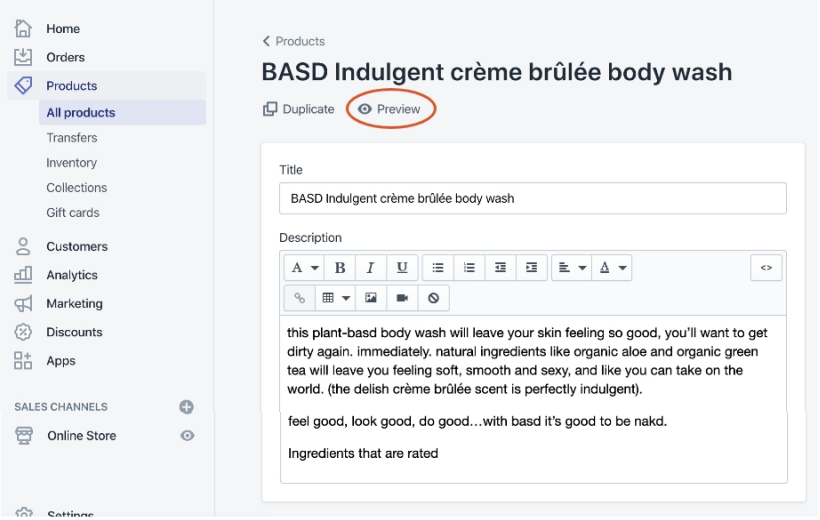The image size is (820, 520).
Task: Preview the product page
Action: click(x=389, y=109)
